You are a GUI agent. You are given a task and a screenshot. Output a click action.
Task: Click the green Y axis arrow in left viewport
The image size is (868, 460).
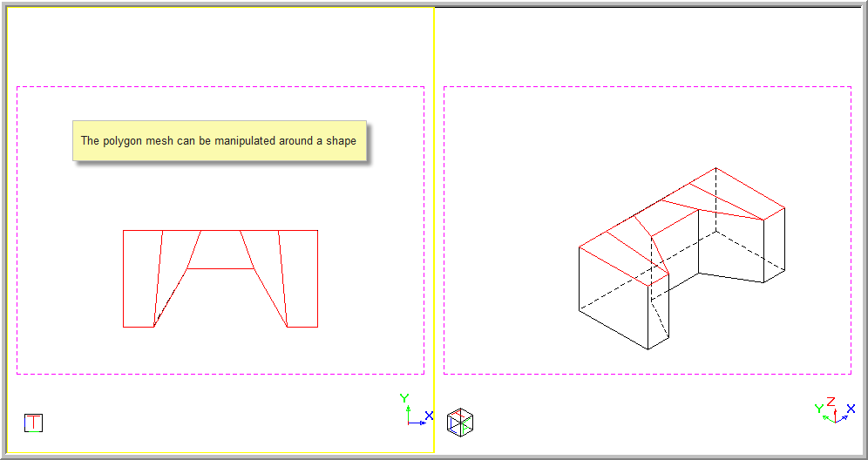404,406
